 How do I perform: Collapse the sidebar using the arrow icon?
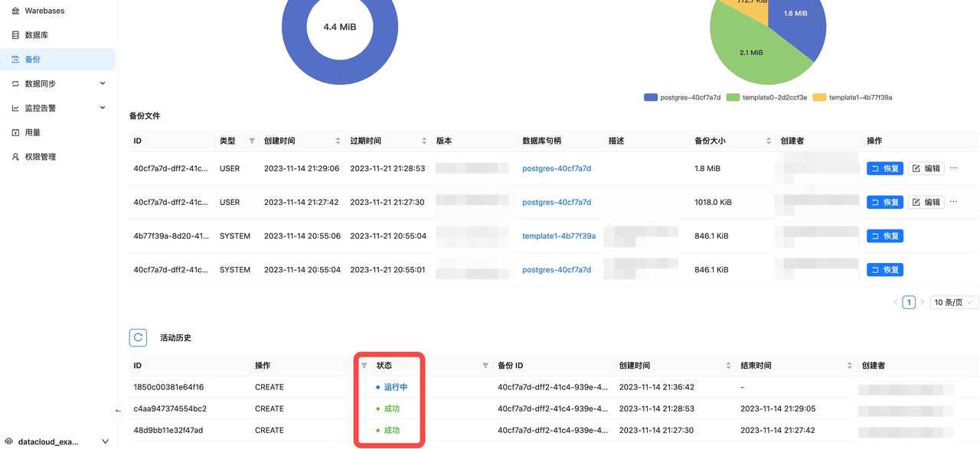point(118,411)
